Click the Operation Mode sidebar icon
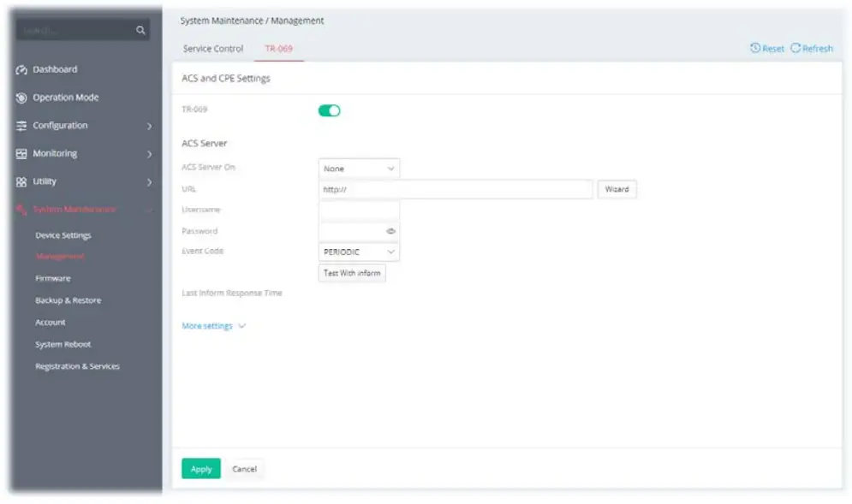The image size is (852, 504). click(22, 98)
